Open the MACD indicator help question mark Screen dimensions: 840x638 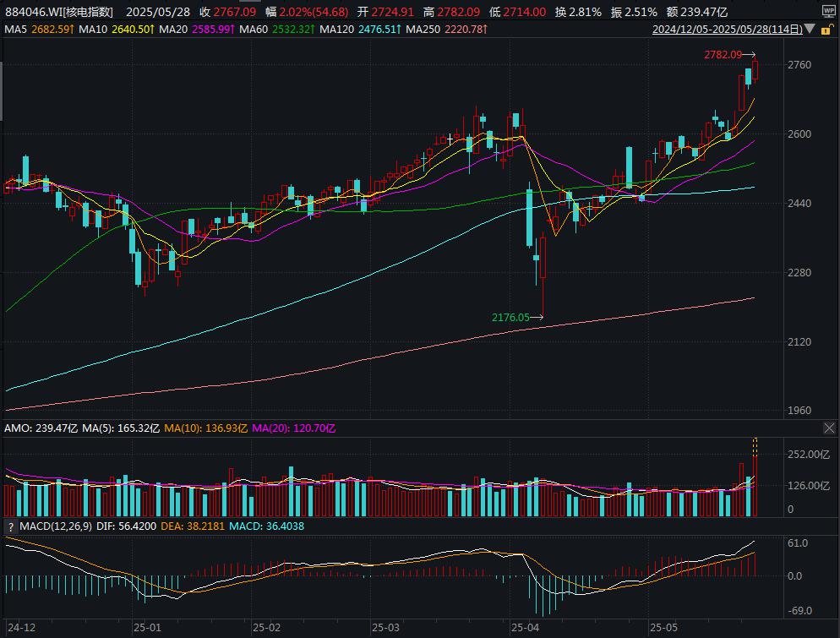(10, 526)
